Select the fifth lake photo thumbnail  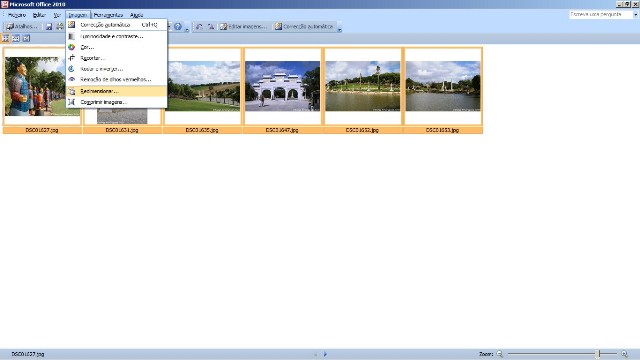click(x=362, y=86)
